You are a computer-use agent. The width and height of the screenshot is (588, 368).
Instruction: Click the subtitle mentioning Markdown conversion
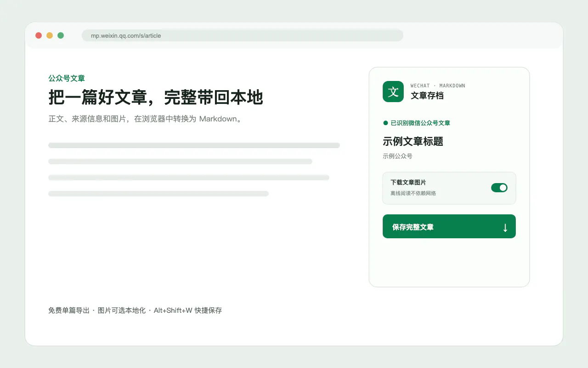click(x=145, y=119)
